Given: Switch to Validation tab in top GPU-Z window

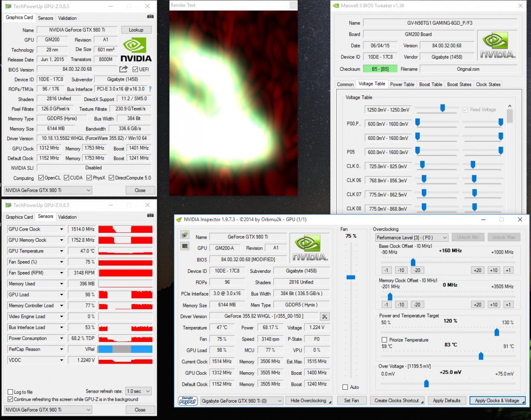Looking at the screenshot, I should coord(67,18).
